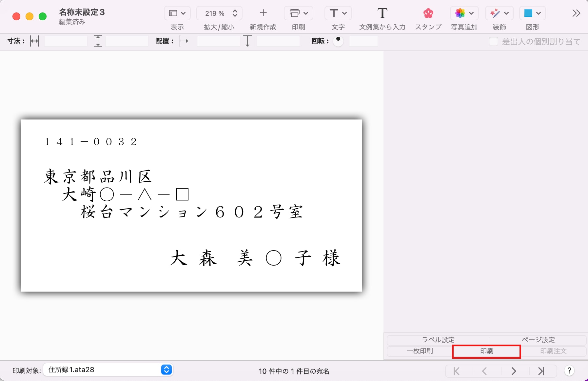The width and height of the screenshot is (588, 381).
Task: Click the width dimension arrows icon
Action: (x=34, y=41)
